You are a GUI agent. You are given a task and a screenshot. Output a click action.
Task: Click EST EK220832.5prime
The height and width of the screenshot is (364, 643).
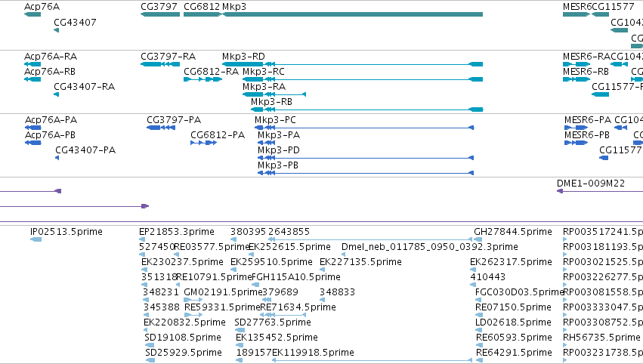tap(147, 330)
